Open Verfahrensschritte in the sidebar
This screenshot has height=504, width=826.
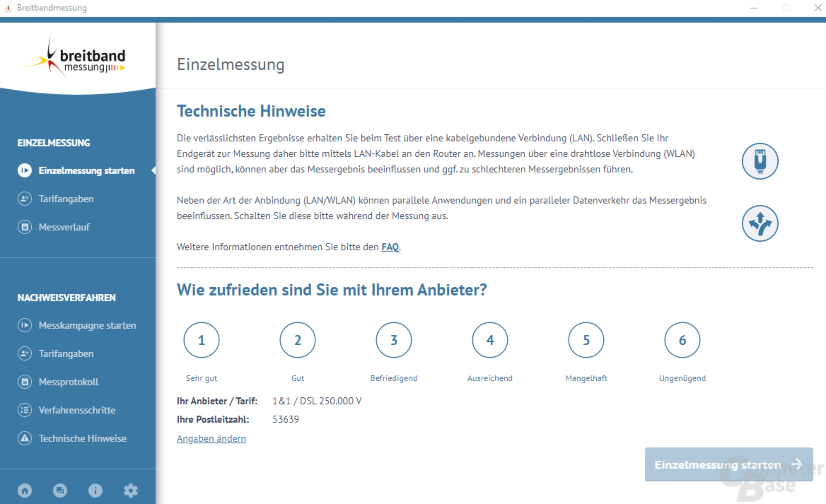[77, 410]
